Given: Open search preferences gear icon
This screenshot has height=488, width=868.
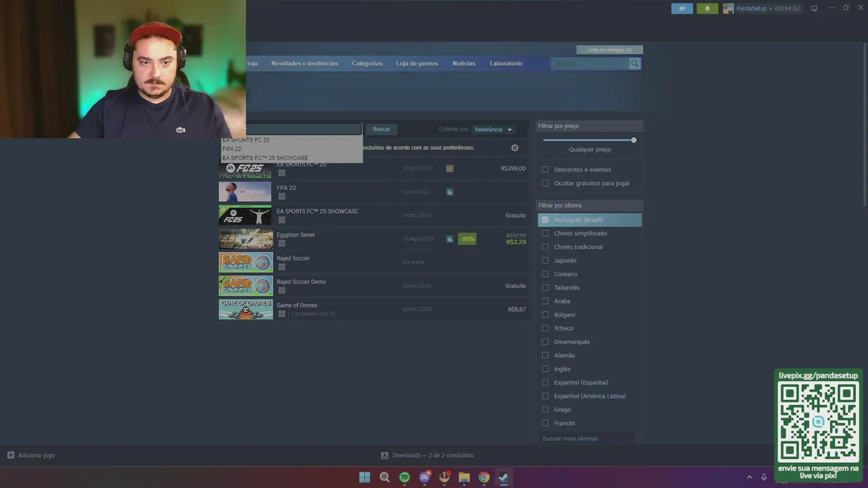Looking at the screenshot, I should coord(515,148).
